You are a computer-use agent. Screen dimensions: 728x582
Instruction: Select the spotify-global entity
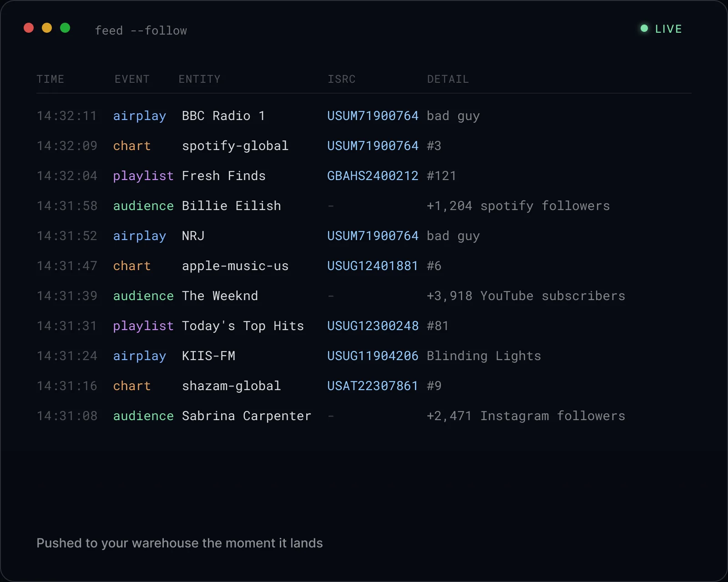[x=235, y=146]
